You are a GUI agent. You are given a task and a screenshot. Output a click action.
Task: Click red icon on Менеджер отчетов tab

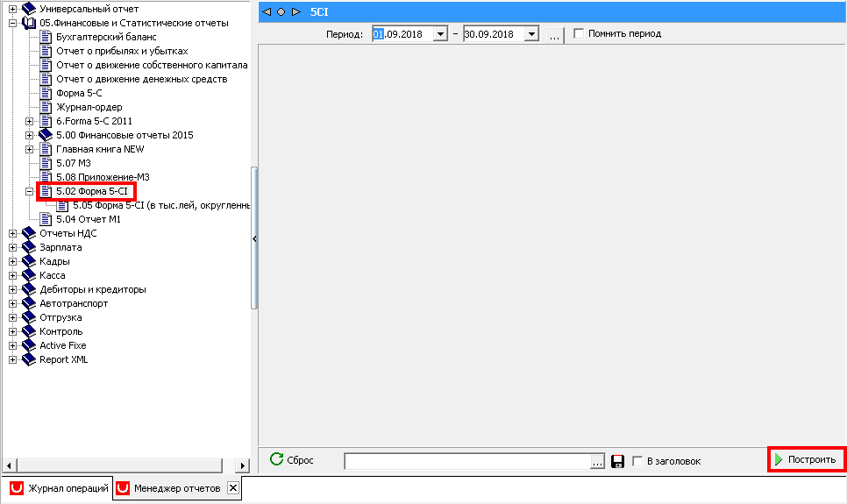click(x=123, y=488)
